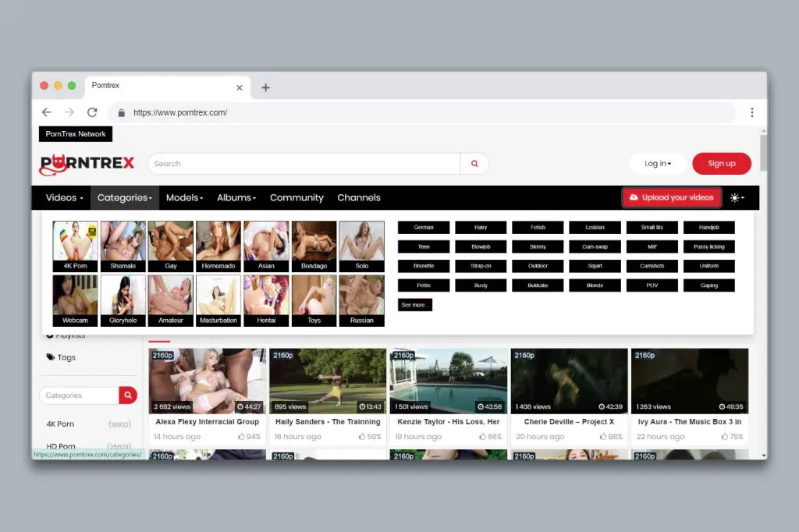Open a new browser tab with the plus icon

point(265,87)
